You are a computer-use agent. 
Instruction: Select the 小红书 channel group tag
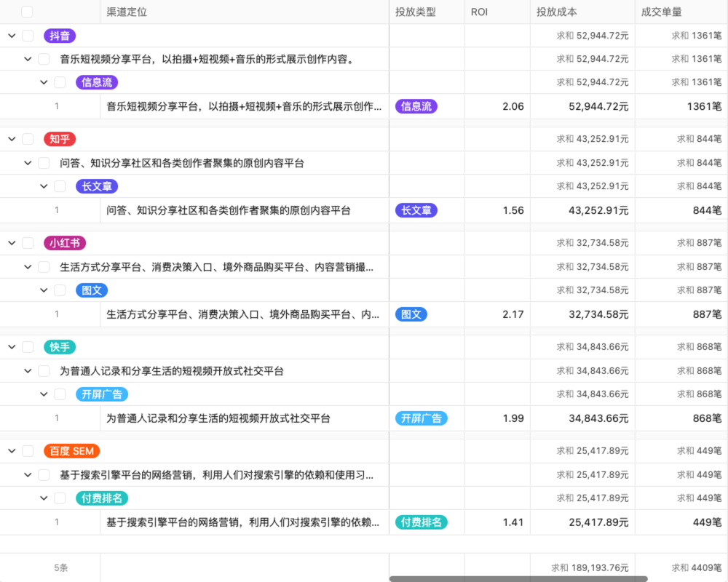coord(63,242)
